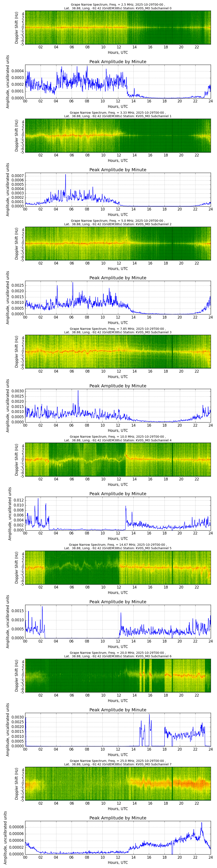Click the 0.00006 amplitude tick label
This screenshot has width=217, height=868.
[x=16, y=834]
